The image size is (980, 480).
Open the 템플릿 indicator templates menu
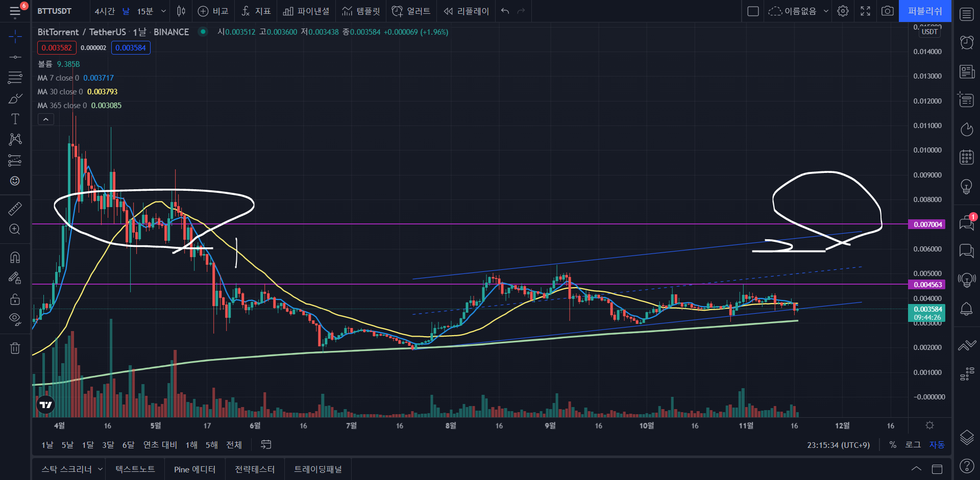[x=361, y=11]
